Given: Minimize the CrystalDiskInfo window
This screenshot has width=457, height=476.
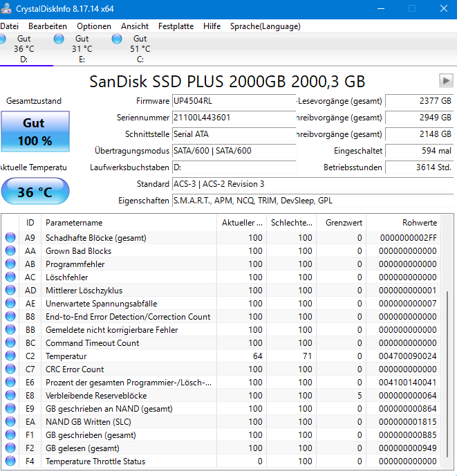Looking at the screenshot, I should pos(381,8).
